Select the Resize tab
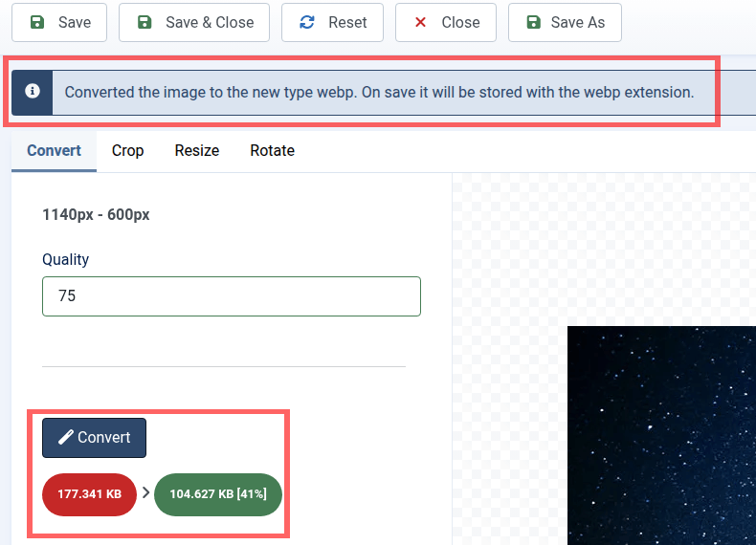756x545 pixels. coord(197,151)
